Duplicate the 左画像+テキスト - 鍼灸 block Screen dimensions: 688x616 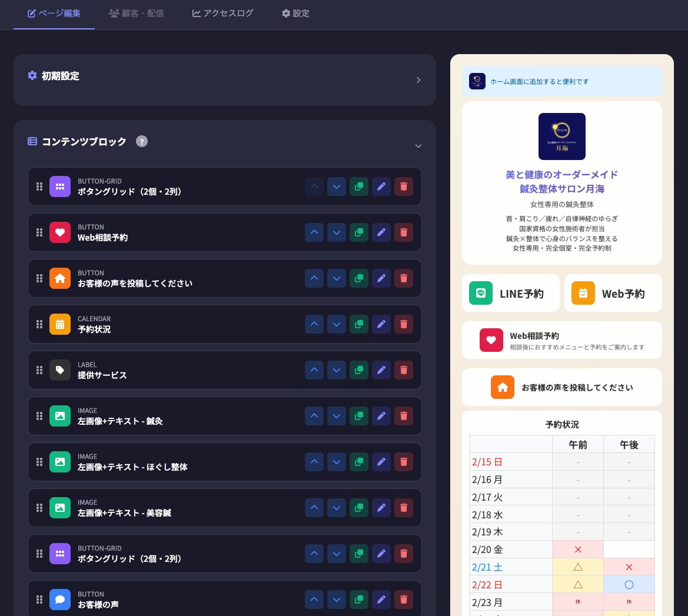pos(359,416)
